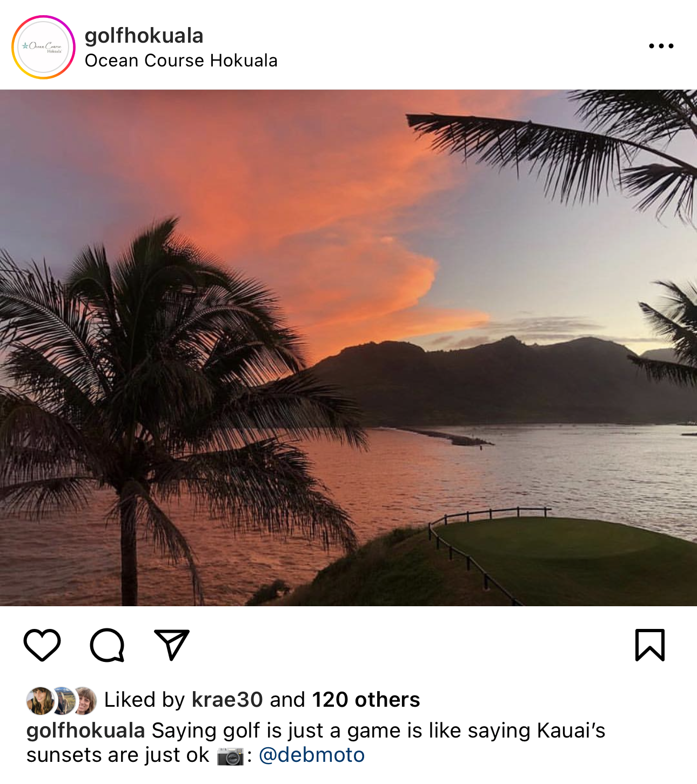Click the "Liked by" text

pos(144,700)
